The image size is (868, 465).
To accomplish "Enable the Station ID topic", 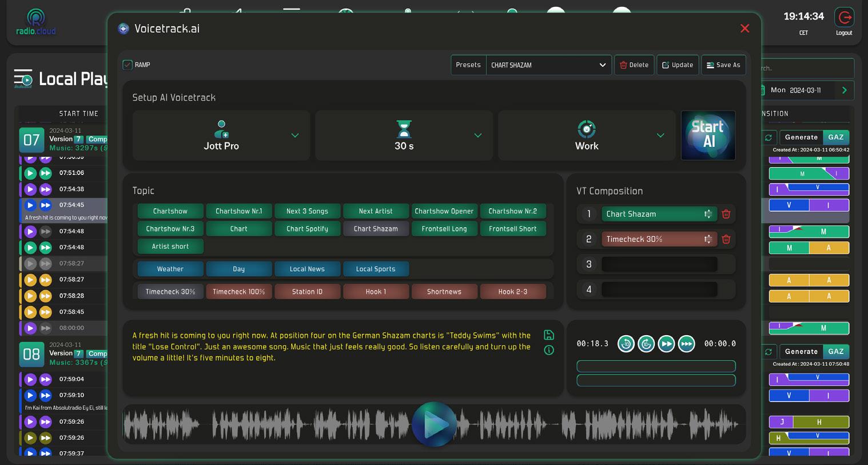I will (x=307, y=292).
